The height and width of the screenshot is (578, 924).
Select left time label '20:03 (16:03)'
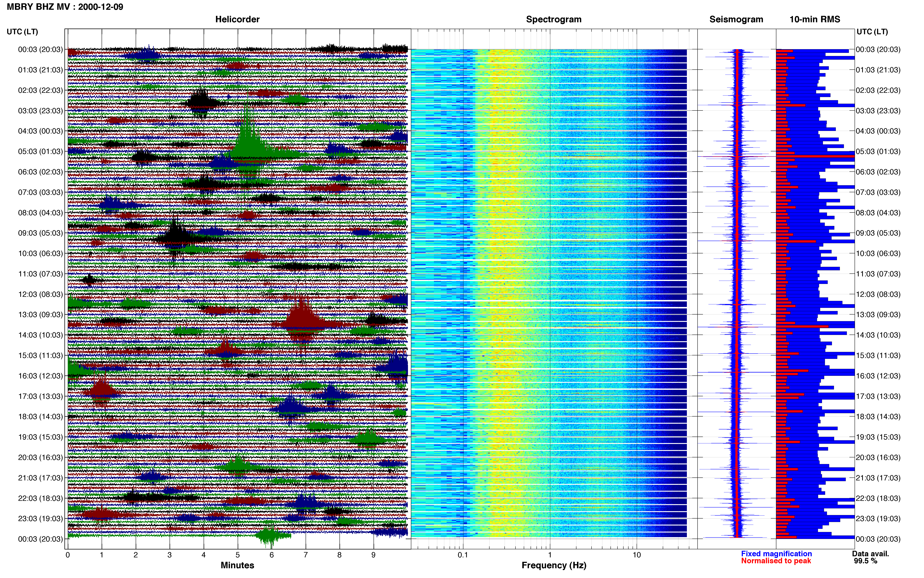[40, 457]
